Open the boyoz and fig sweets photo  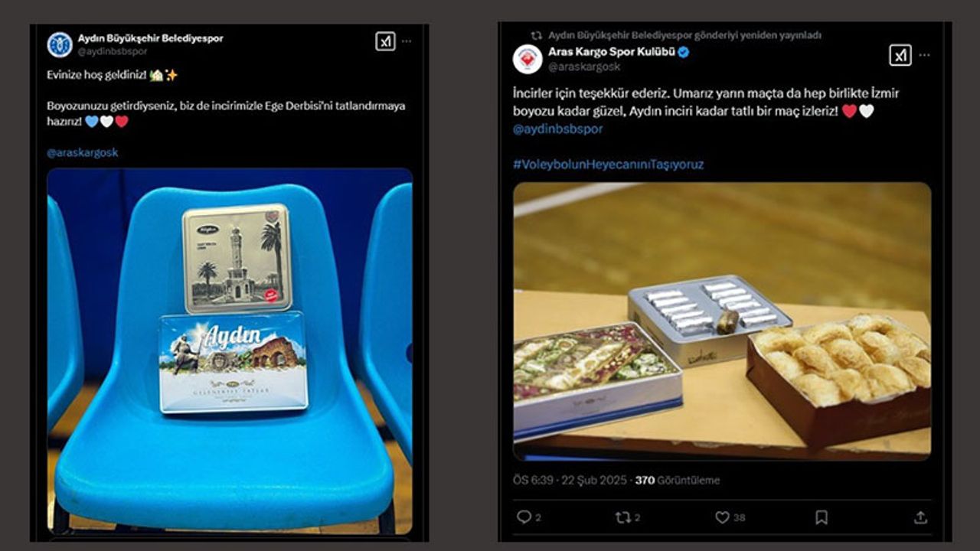[722, 321]
